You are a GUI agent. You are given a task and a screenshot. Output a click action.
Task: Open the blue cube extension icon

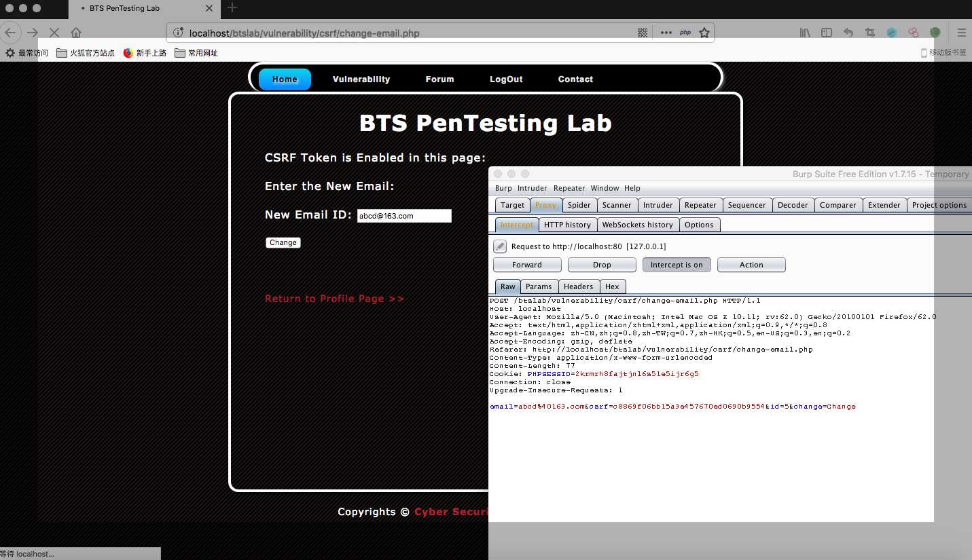(892, 33)
